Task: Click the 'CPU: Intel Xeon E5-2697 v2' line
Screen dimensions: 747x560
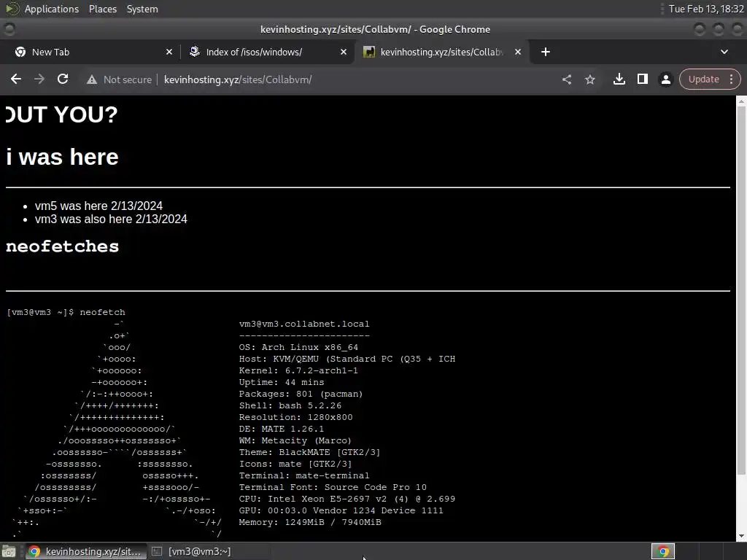Action: point(347,499)
